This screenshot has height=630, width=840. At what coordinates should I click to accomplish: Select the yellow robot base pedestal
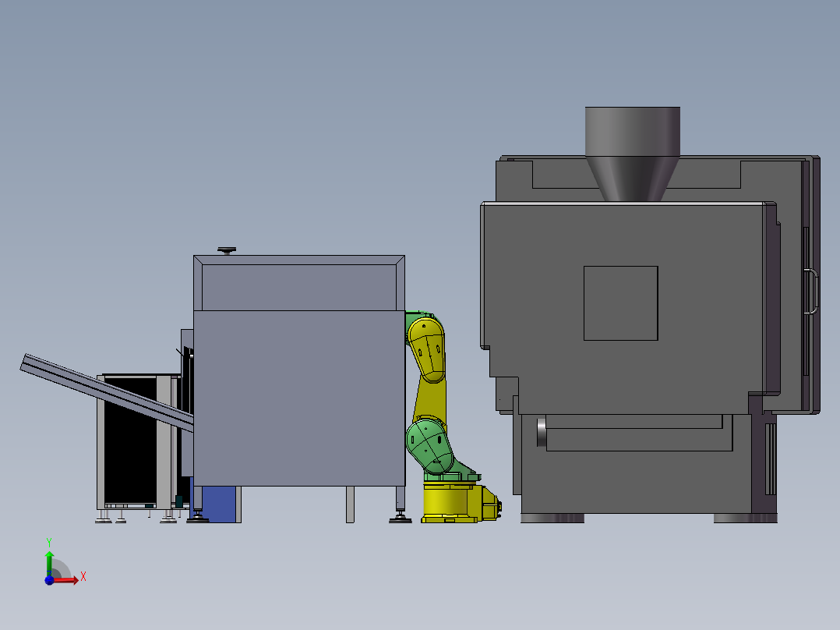[x=461, y=503]
